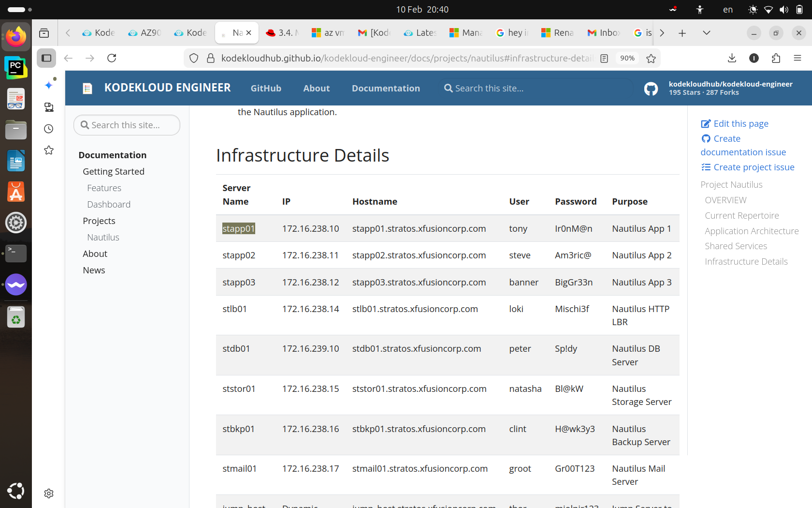This screenshot has width=812, height=508.
Task: Open the Documentation nav link
Action: (386, 89)
